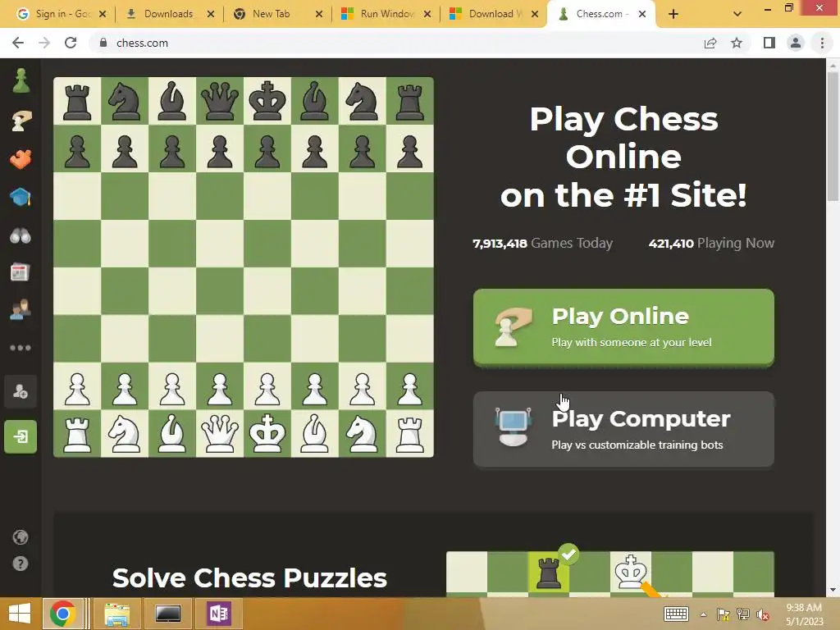Reload the chess.com page
The width and height of the screenshot is (840, 630).
[x=71, y=43]
